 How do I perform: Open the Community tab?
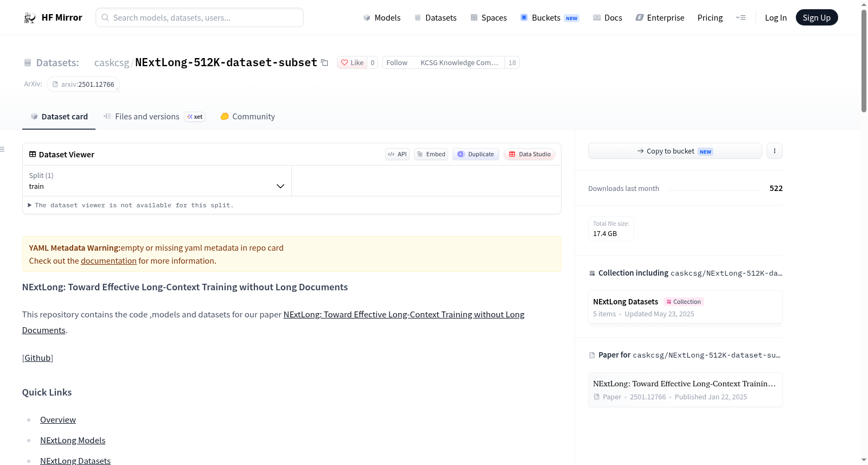[x=247, y=117]
